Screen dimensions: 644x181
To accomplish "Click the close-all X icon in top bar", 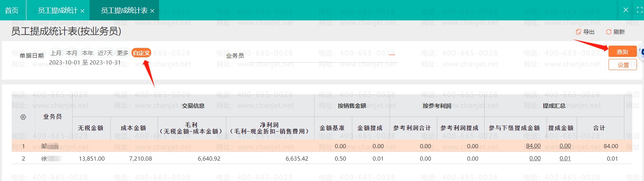I will (626, 10).
